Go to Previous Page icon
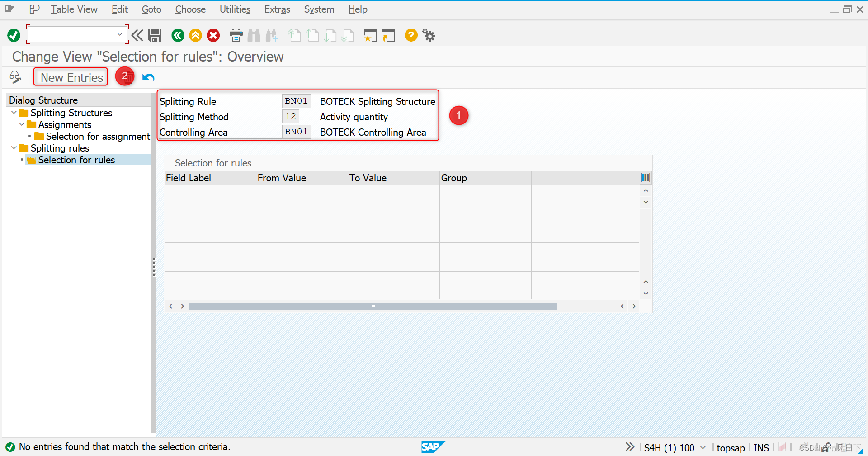The image size is (868, 456). (x=312, y=35)
